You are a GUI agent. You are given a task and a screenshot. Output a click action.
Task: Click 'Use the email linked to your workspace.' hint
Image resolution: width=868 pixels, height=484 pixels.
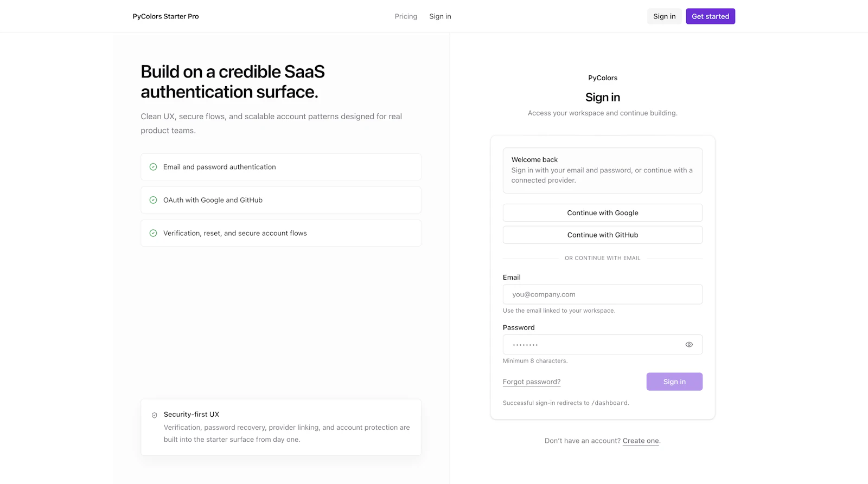559,311
